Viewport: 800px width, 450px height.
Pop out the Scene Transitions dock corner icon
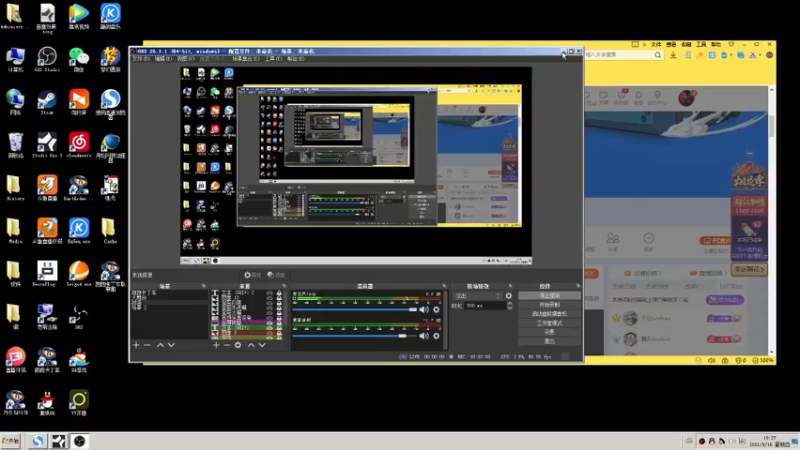(510, 286)
